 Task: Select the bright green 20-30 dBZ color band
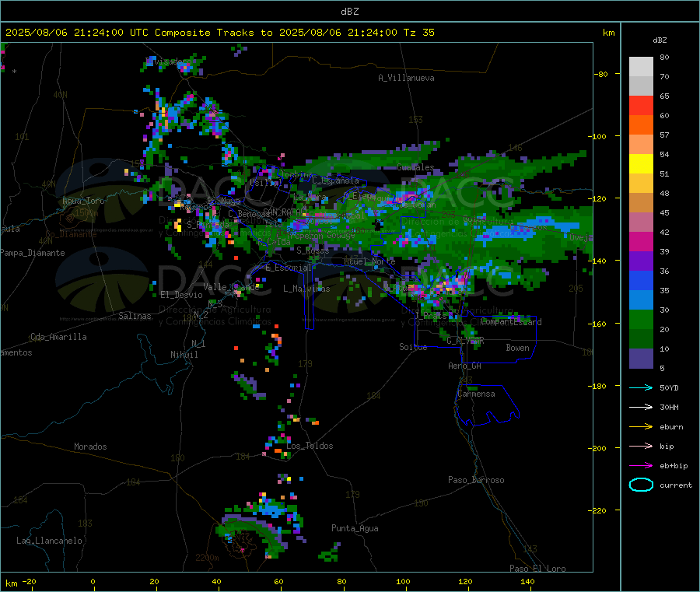click(641, 319)
